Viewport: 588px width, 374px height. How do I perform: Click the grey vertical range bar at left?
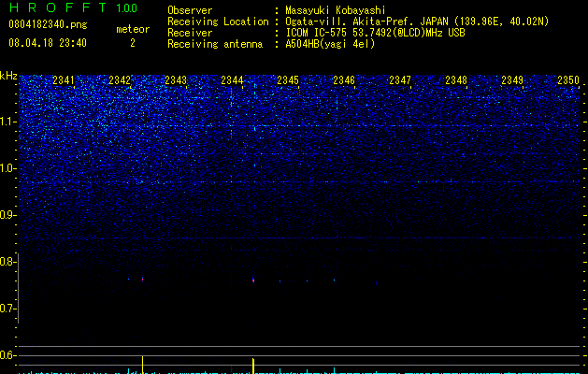pos(19,288)
